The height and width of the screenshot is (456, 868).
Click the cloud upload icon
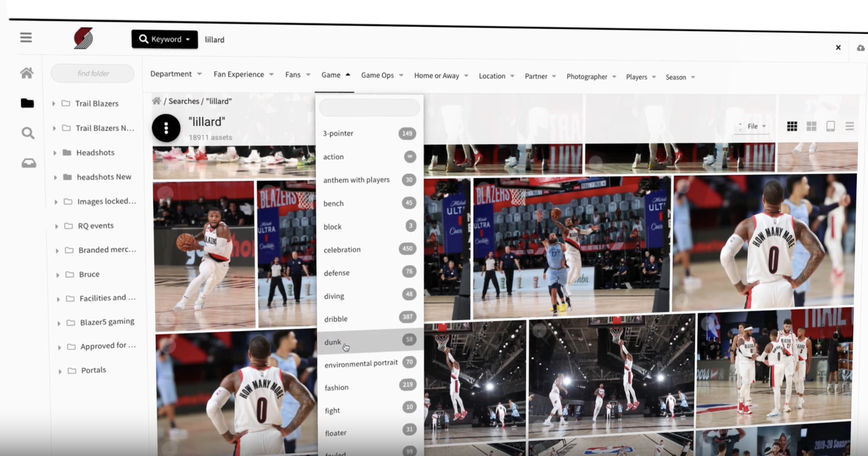pyautogui.click(x=861, y=48)
